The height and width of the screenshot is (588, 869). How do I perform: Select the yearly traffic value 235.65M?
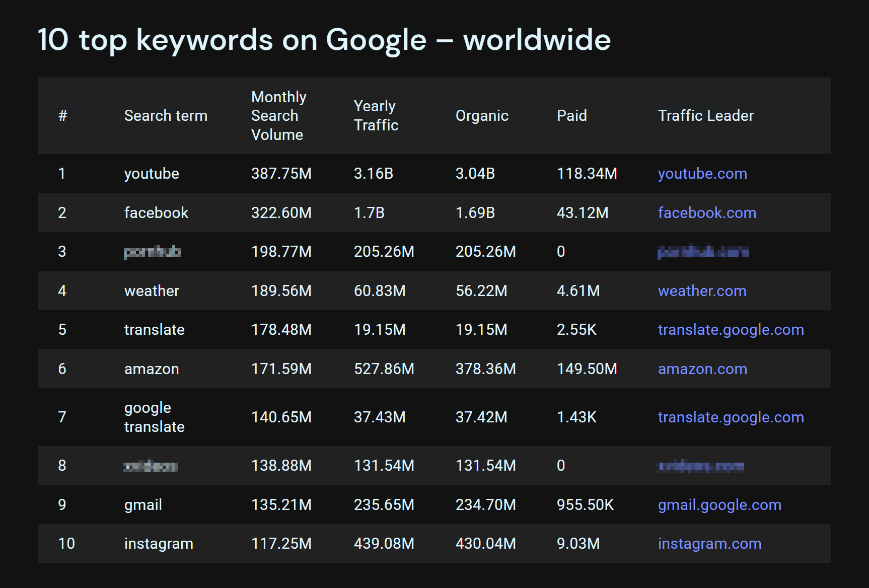[x=384, y=505]
